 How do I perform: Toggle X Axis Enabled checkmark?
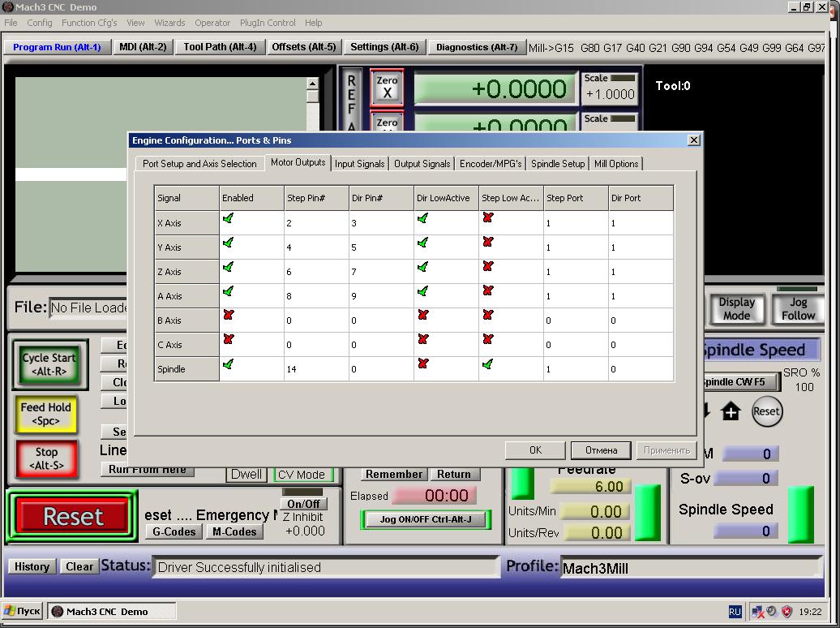pyautogui.click(x=228, y=218)
